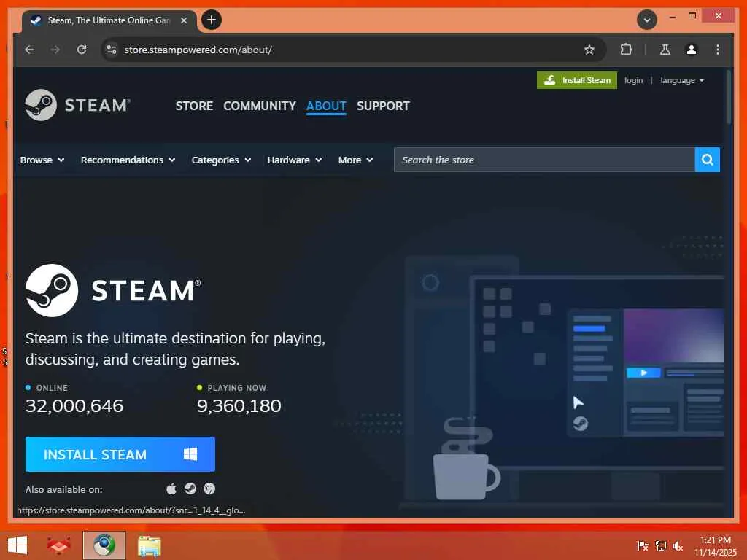The image size is (747, 560).
Task: Expand the Browse dropdown
Action: [x=42, y=160]
